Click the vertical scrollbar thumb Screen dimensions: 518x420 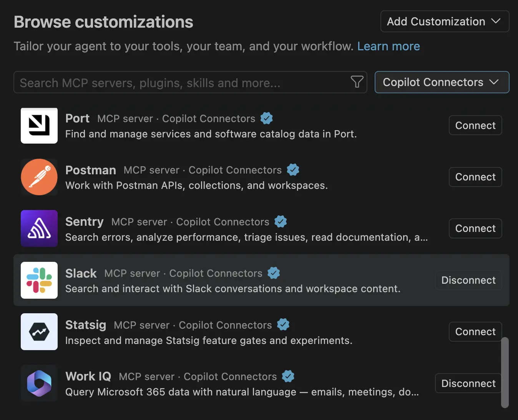point(505,372)
